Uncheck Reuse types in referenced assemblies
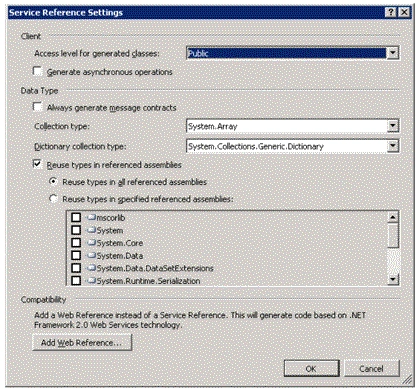417x389 pixels. [37, 164]
